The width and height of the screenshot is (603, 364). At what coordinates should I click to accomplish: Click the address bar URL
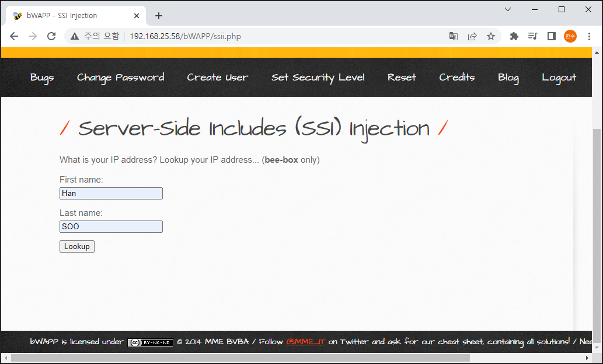[186, 36]
